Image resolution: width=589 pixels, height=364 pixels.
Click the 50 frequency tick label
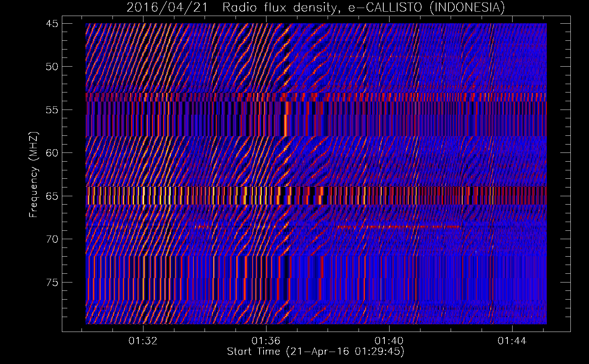tap(52, 67)
